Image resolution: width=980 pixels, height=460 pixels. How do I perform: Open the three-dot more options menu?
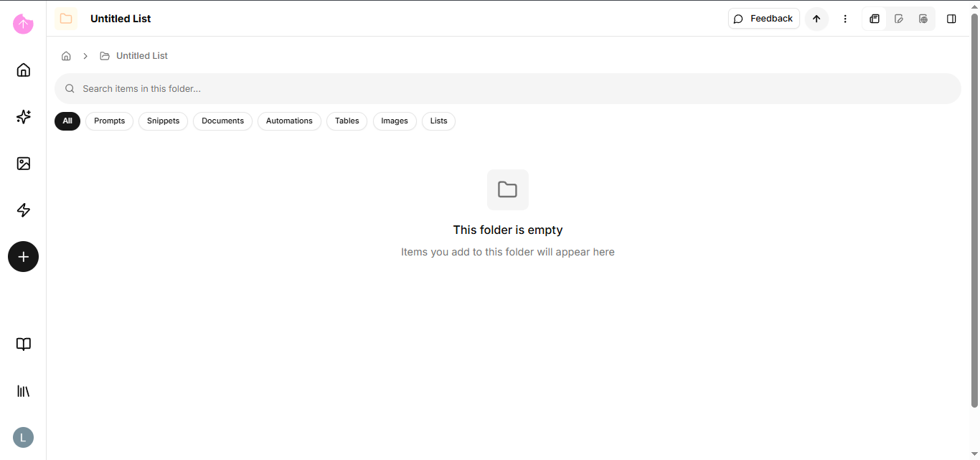845,19
